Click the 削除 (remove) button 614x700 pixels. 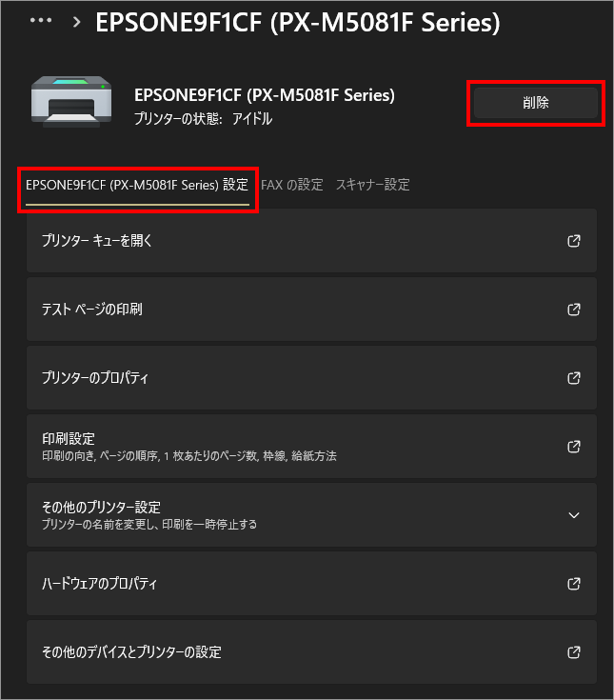535,103
